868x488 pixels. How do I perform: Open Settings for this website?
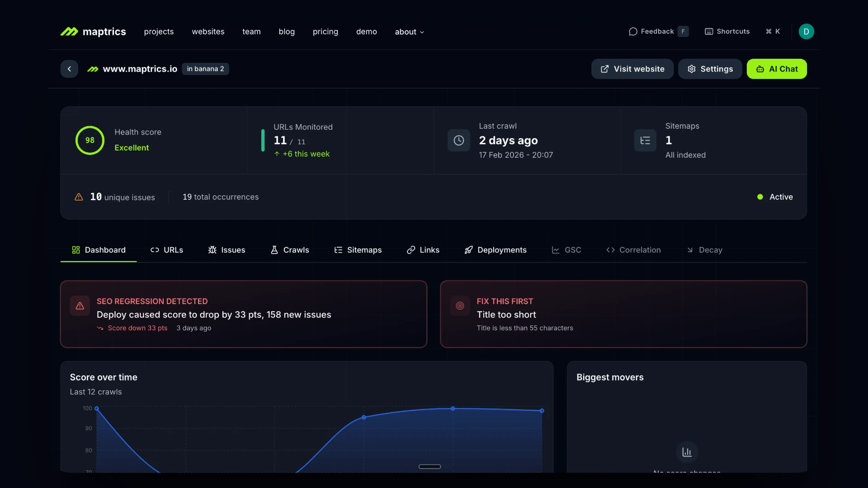coord(710,69)
